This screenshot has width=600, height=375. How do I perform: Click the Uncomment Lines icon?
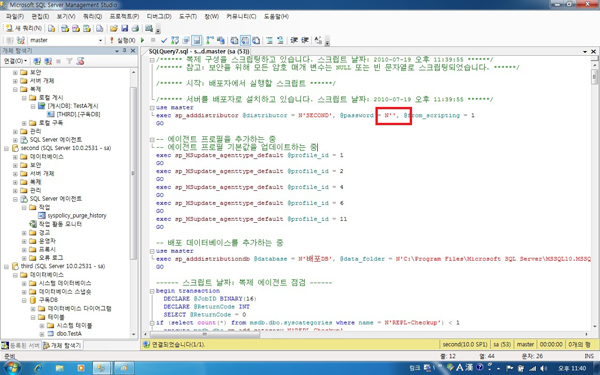[x=280, y=40]
